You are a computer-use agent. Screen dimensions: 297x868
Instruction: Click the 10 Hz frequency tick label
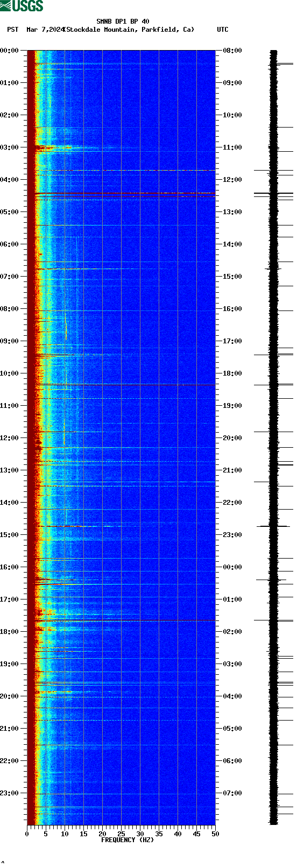65,834
